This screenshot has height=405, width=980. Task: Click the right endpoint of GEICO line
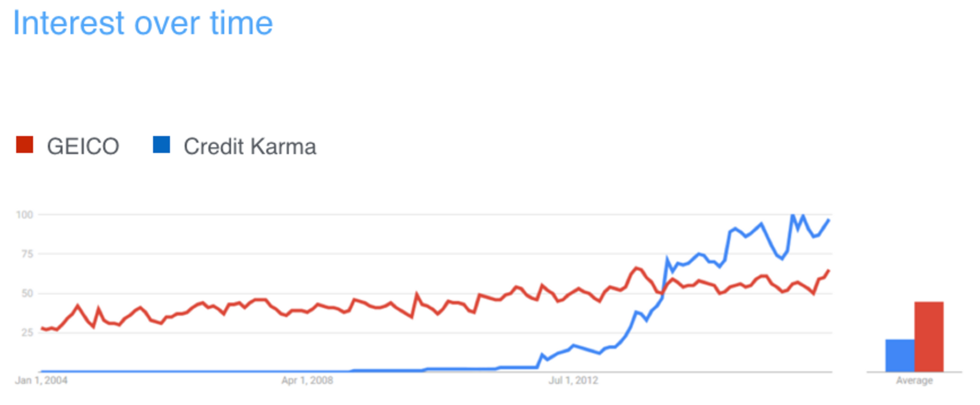829,270
